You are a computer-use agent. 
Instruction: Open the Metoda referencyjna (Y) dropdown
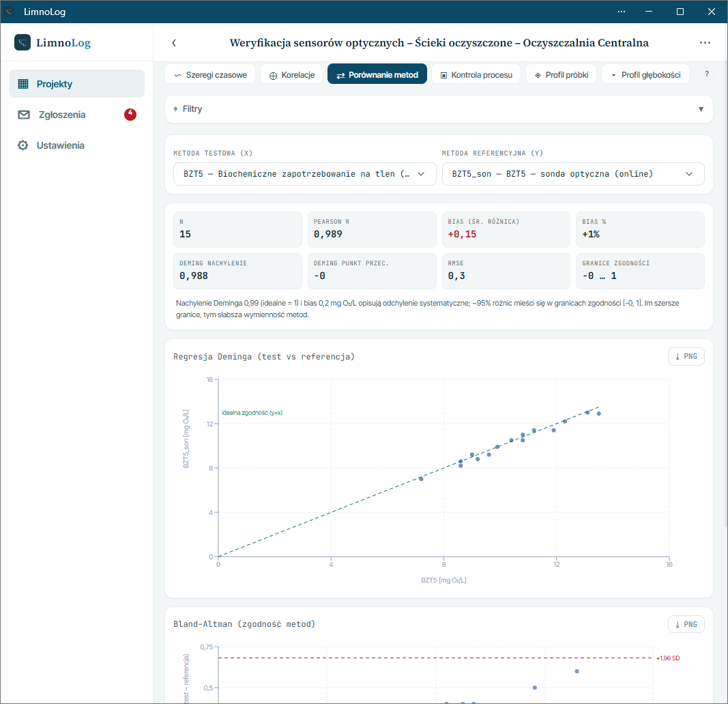pyautogui.click(x=573, y=174)
